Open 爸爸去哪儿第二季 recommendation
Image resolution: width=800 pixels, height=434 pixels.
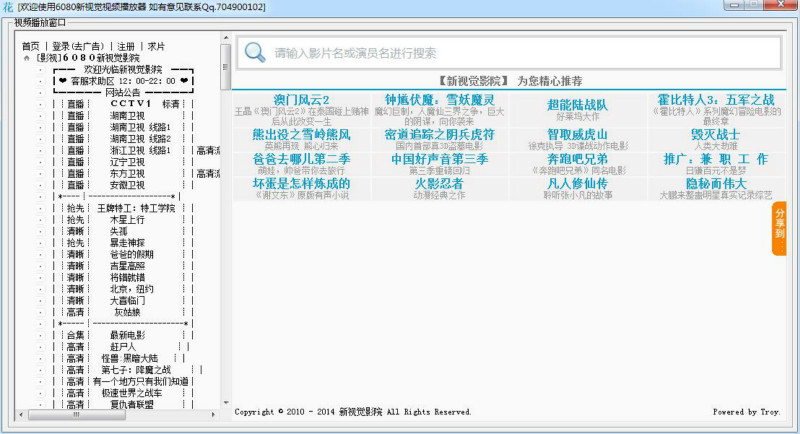coord(301,159)
